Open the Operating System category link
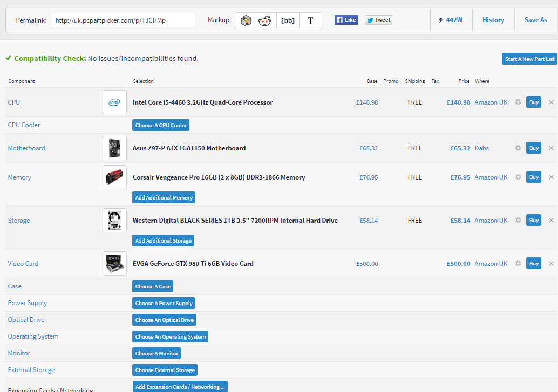The width and height of the screenshot is (558, 392). [x=33, y=336]
